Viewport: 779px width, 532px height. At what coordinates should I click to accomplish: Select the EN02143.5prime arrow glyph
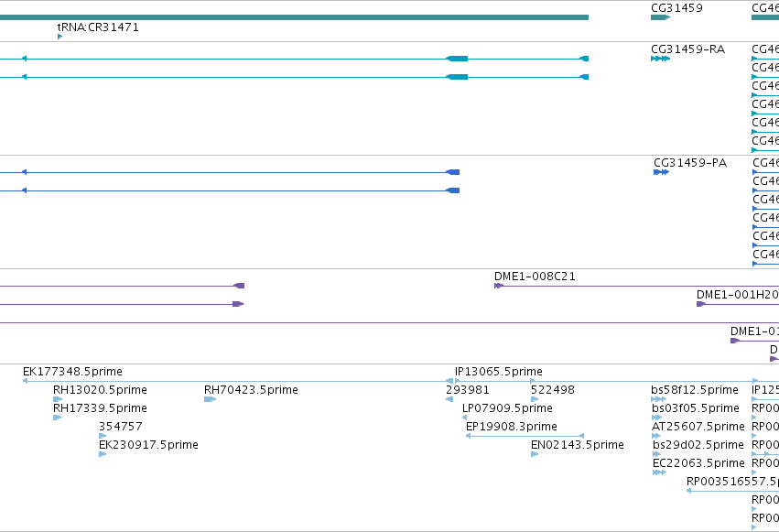coord(535,454)
